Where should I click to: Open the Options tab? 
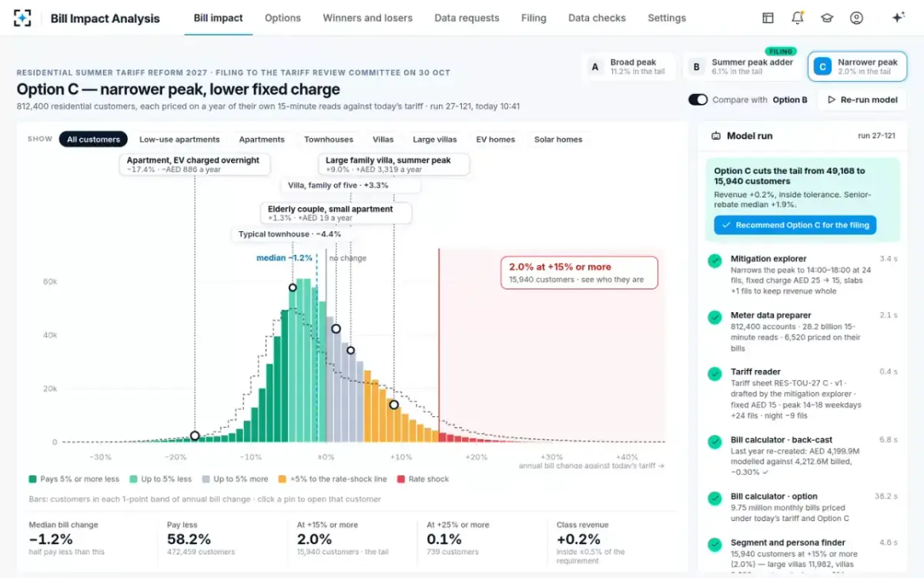[283, 18]
